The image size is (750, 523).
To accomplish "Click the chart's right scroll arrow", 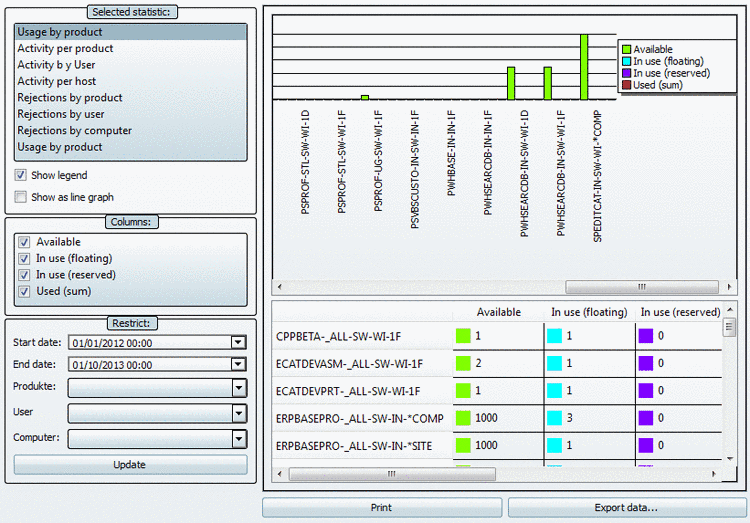I will click(729, 287).
